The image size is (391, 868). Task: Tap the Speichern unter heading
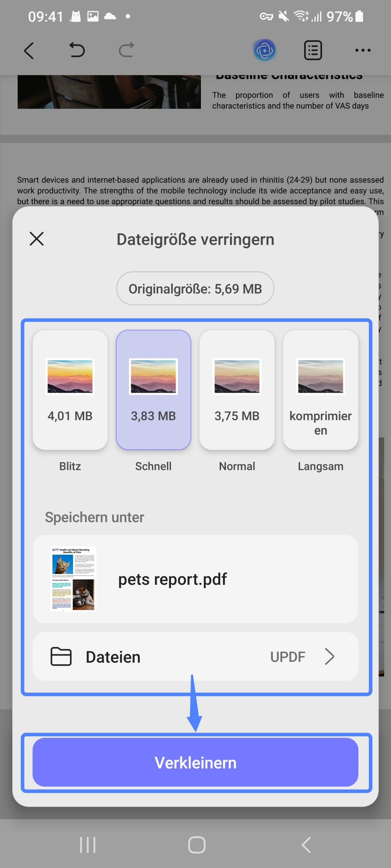coord(94,517)
